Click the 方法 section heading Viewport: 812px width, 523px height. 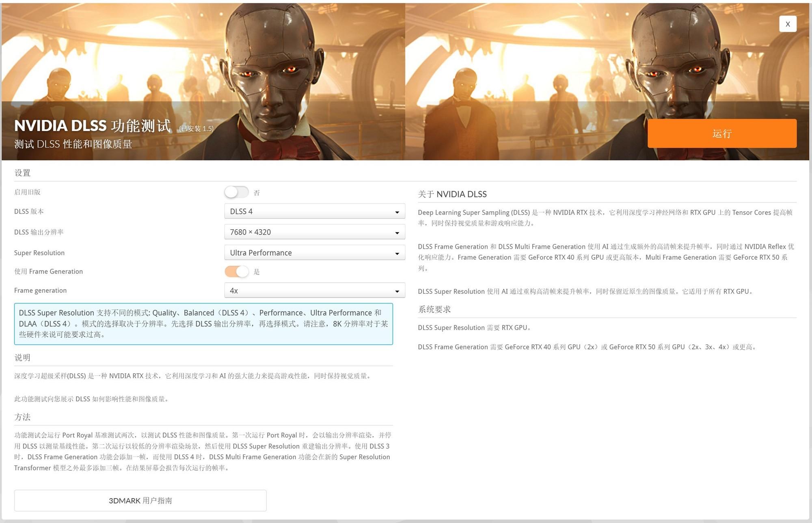point(22,417)
